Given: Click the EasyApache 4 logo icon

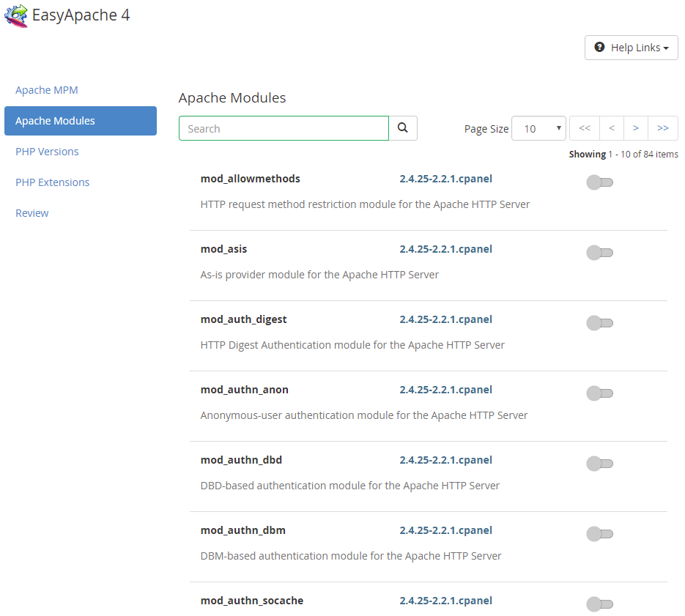Looking at the screenshot, I should [16, 15].
